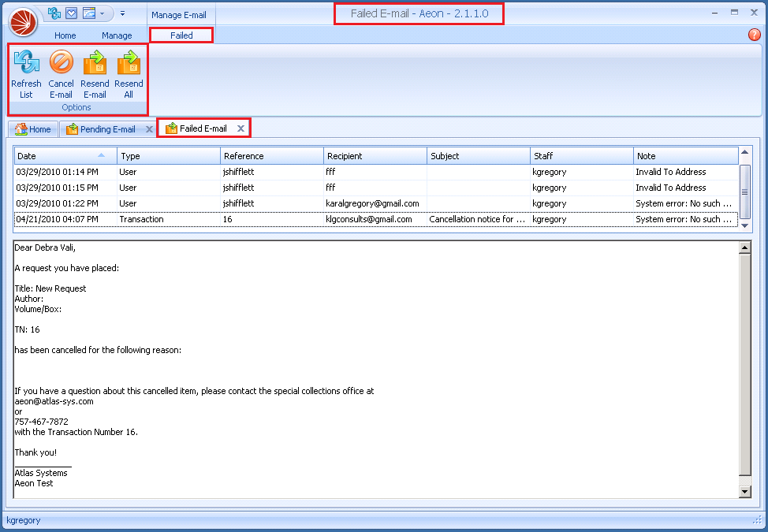
Task: Switch to the Home ribbon tab
Action: click(x=65, y=35)
